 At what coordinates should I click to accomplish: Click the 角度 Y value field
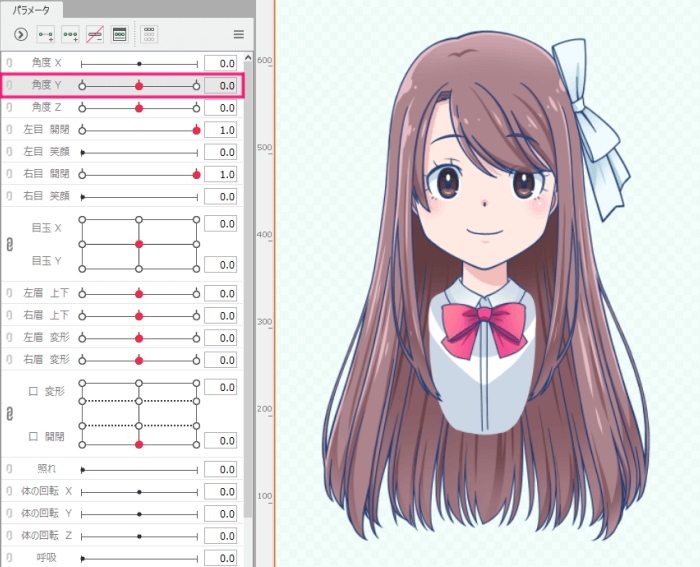click(221, 86)
